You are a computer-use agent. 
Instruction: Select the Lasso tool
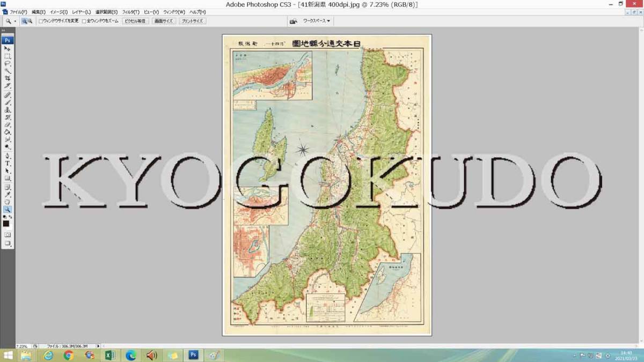[8, 63]
